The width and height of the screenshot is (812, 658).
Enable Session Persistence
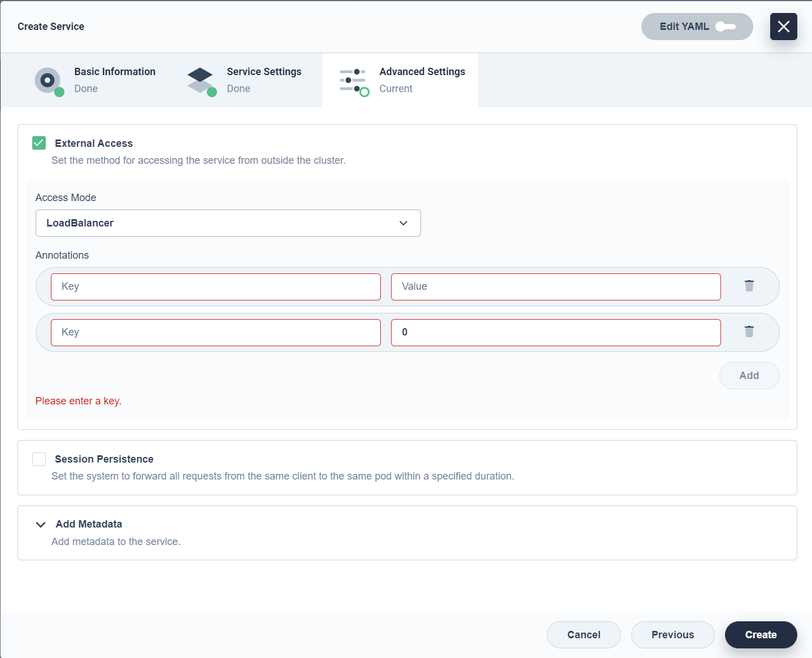(38, 459)
